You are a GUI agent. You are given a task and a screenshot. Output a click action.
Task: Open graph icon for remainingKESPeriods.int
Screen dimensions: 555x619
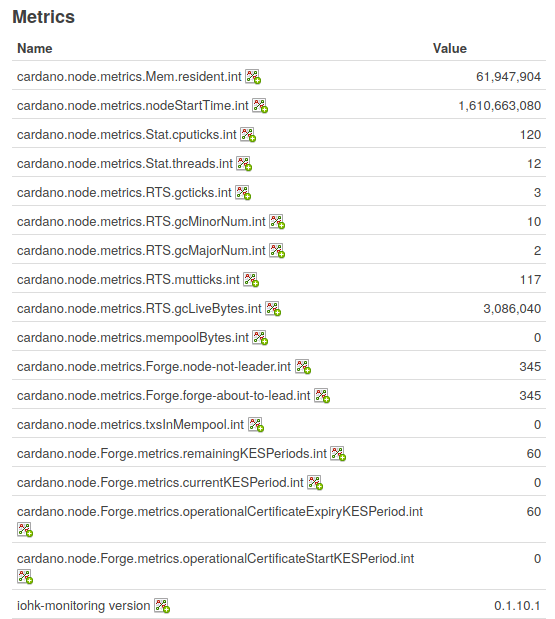[338, 454]
